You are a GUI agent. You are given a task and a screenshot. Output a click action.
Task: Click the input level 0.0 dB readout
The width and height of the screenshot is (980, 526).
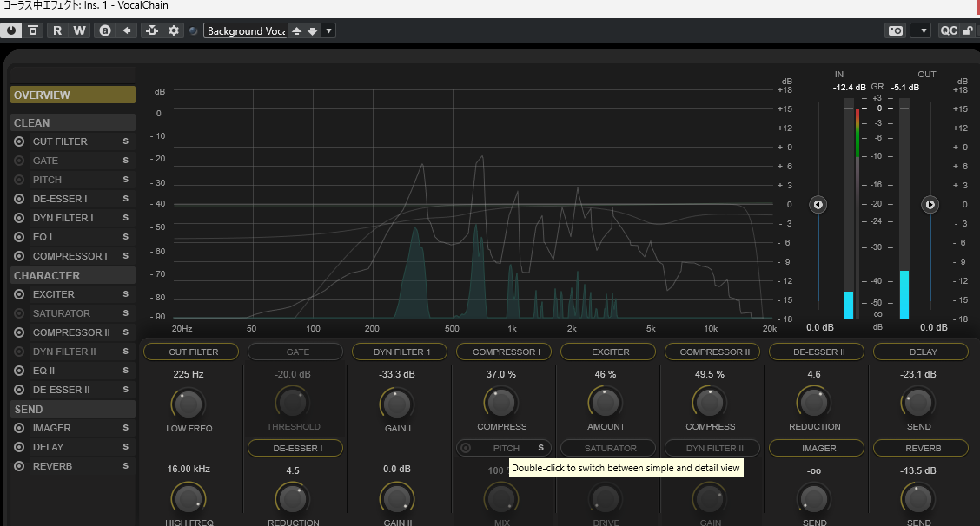820,327
